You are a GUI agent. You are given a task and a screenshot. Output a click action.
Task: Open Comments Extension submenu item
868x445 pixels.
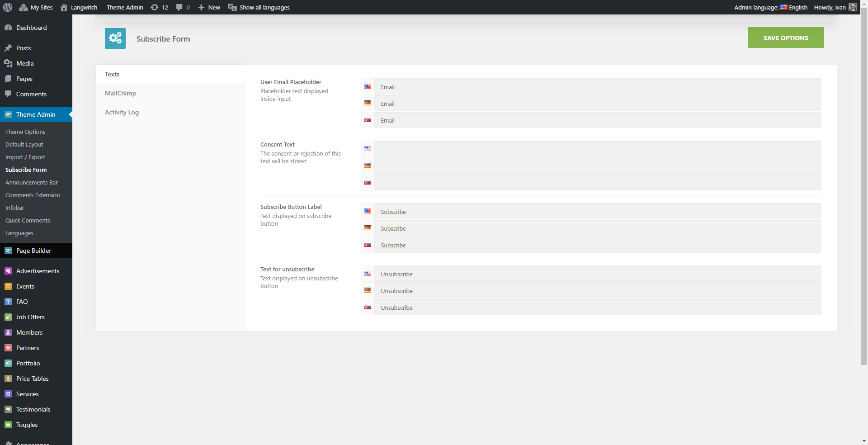(x=33, y=195)
